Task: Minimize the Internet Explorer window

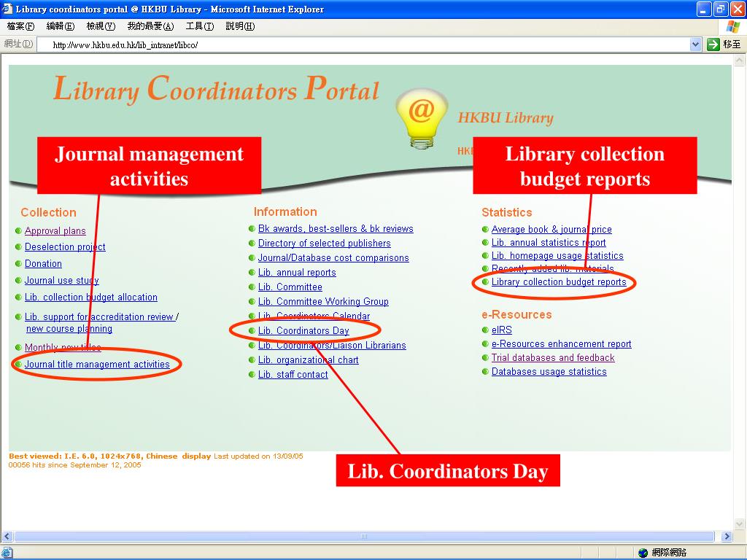Action: [704, 9]
